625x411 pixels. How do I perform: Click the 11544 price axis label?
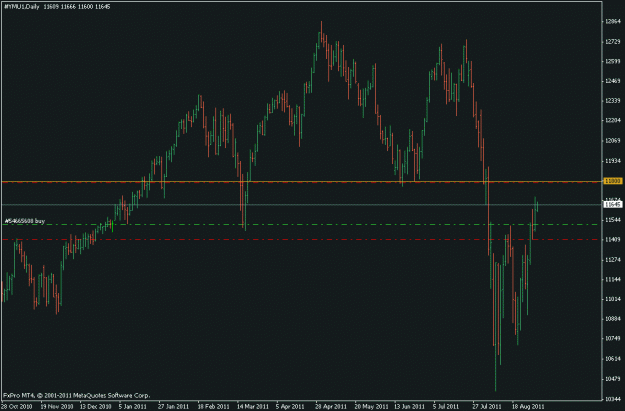pos(613,220)
